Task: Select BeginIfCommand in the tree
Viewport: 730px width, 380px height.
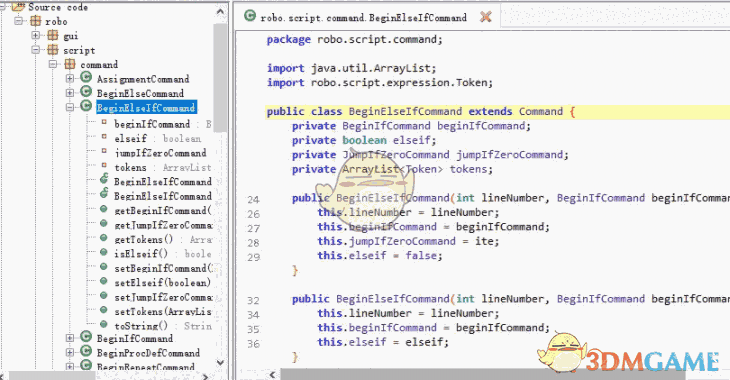Action: pyautogui.click(x=135, y=338)
